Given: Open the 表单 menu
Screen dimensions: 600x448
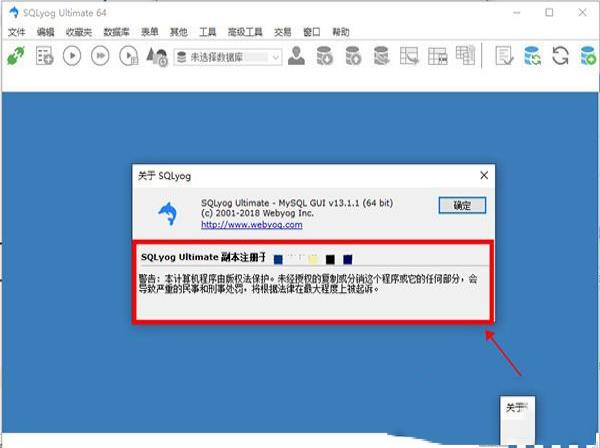Looking at the screenshot, I should pyautogui.click(x=150, y=32).
